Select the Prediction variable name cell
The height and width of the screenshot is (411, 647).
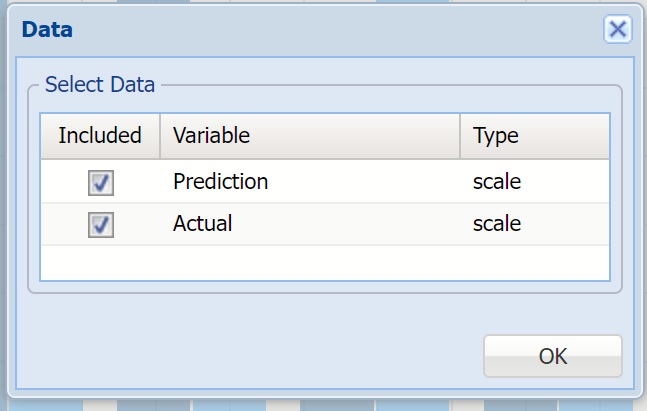pyautogui.click(x=220, y=182)
